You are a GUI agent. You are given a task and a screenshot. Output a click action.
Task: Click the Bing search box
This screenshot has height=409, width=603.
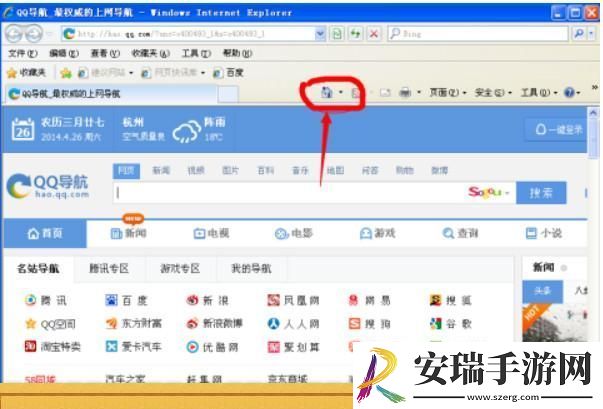pyautogui.click(x=478, y=34)
